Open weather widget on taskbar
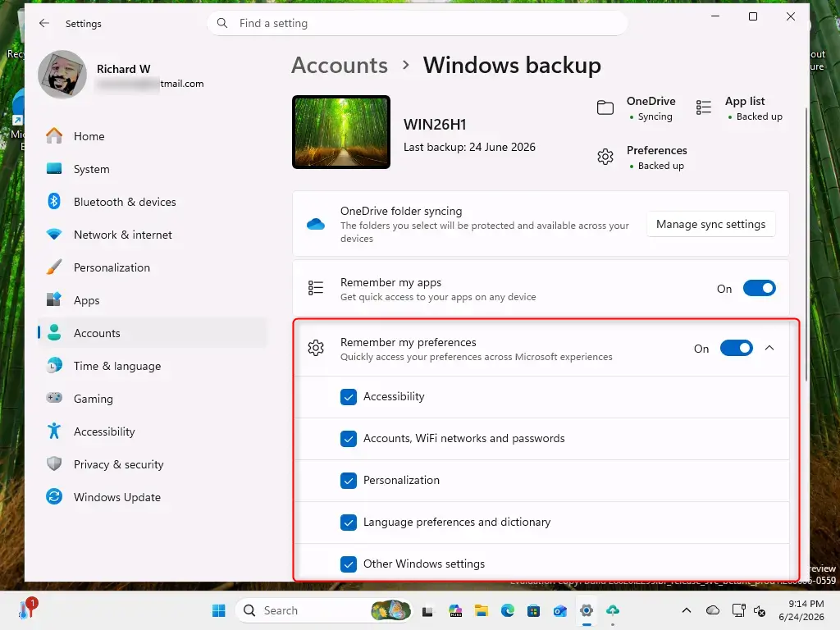The image size is (840, 630). click(27, 609)
